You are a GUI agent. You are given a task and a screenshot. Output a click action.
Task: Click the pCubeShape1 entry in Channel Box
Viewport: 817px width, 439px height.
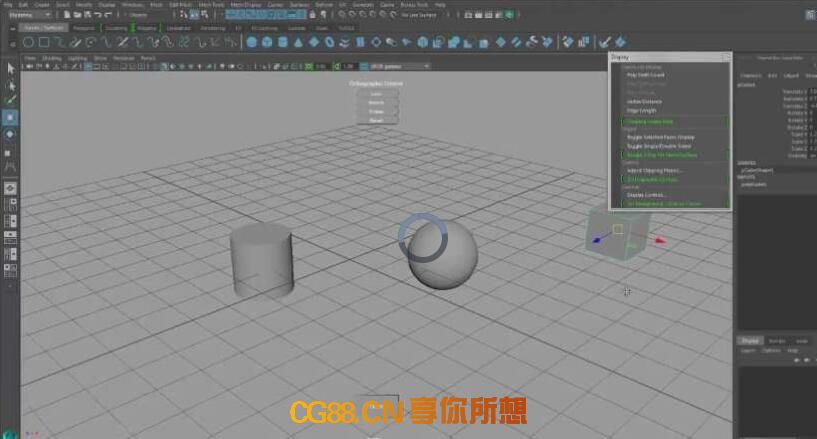pos(757,170)
